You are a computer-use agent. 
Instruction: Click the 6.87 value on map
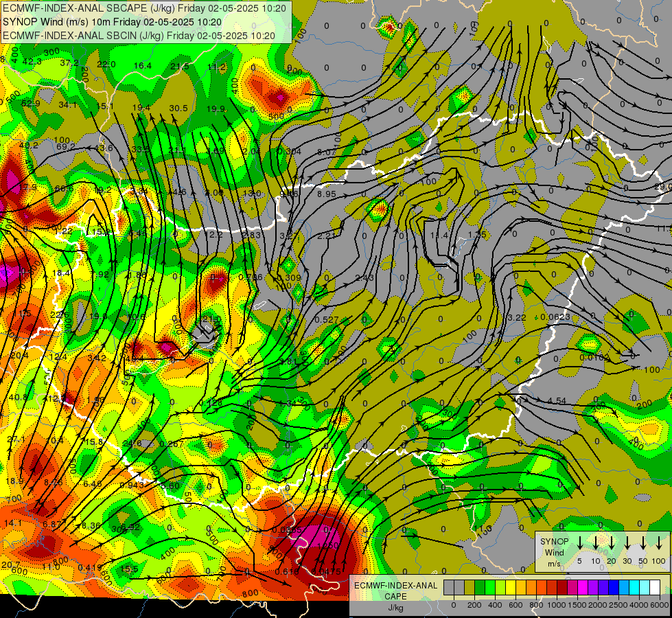coord(52,524)
